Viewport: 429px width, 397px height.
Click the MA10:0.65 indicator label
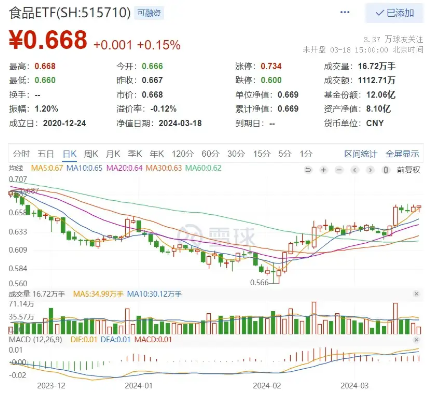point(84,168)
